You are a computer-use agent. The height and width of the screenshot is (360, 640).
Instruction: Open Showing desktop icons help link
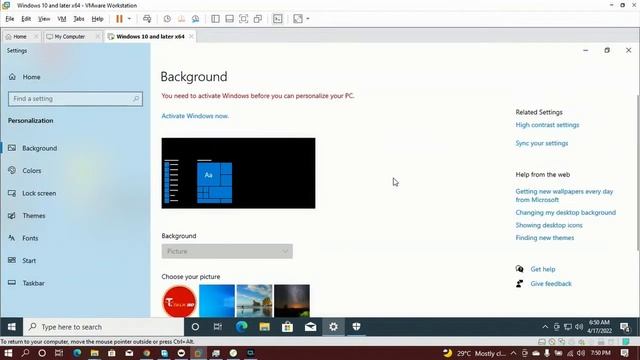(549, 225)
